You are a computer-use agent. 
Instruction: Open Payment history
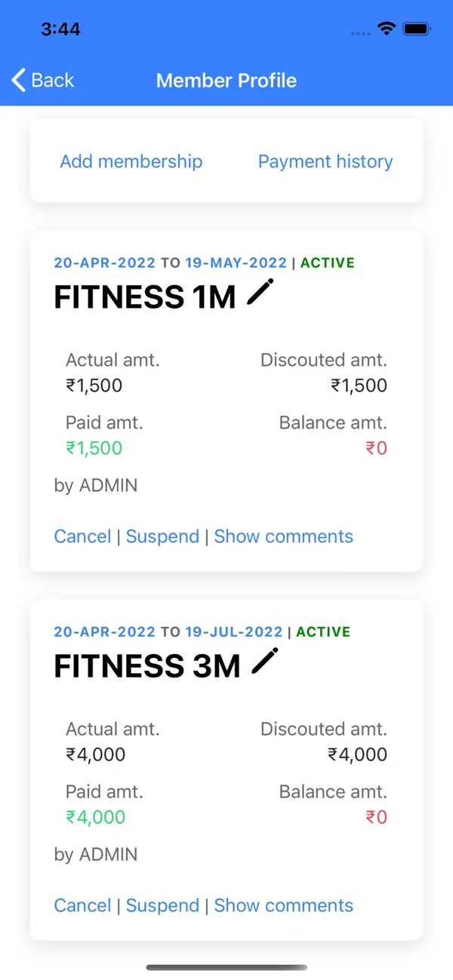tap(325, 161)
